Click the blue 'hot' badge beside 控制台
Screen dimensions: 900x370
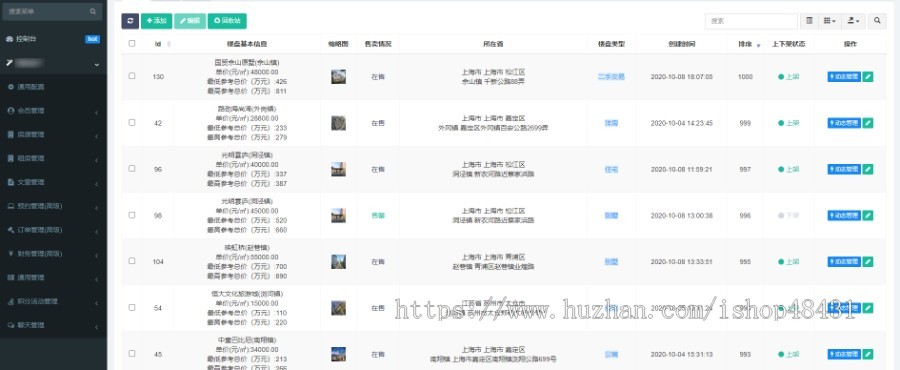click(92, 39)
